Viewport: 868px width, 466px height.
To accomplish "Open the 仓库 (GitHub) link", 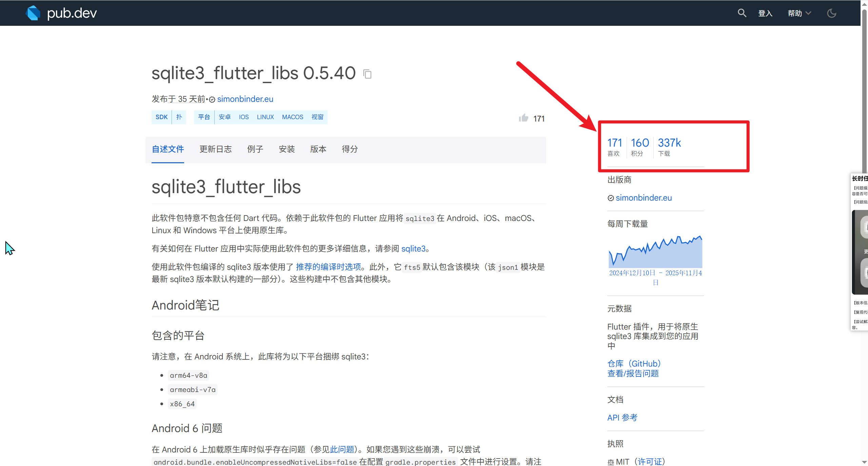I will pos(634,364).
